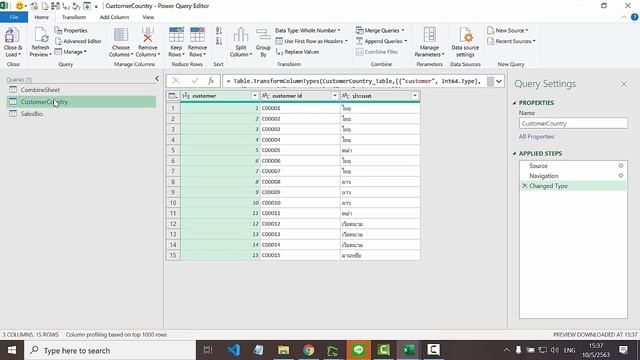This screenshot has width=640, height=360.
Task: Switch to the Home tab
Action: point(42,17)
